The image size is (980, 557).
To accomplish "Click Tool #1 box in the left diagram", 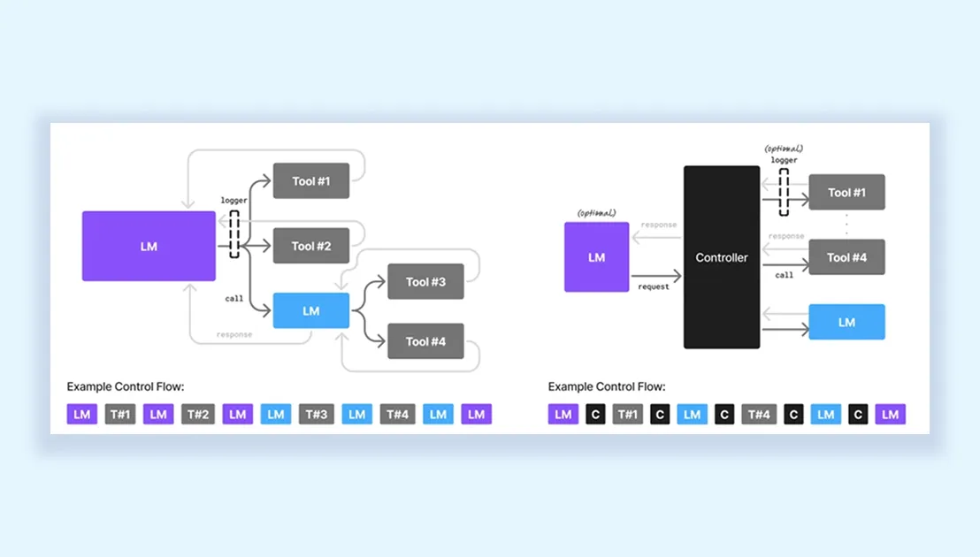I will [x=310, y=181].
